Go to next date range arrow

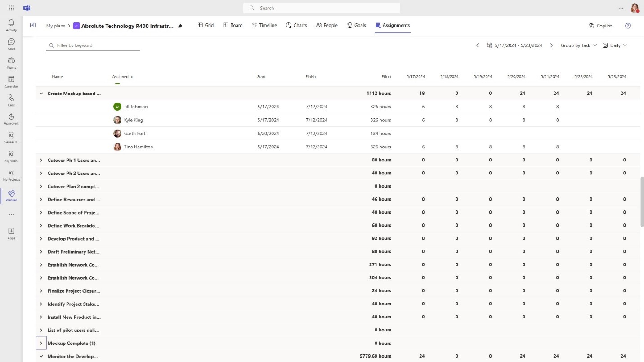[x=552, y=45]
